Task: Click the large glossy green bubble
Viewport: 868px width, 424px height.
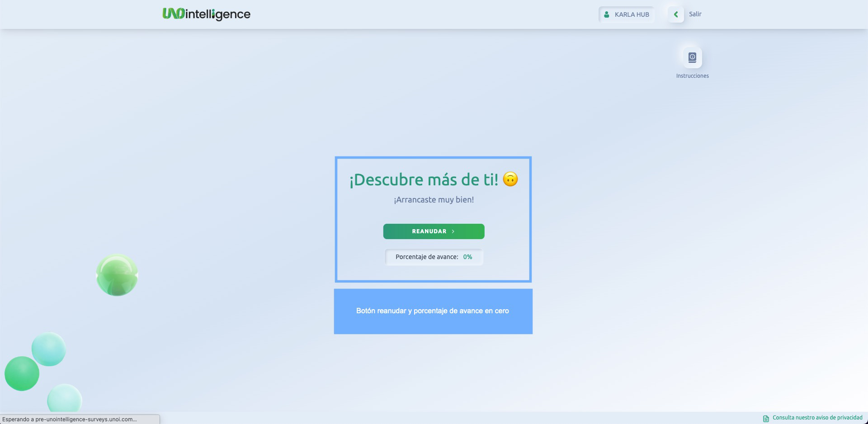Action: [117, 275]
